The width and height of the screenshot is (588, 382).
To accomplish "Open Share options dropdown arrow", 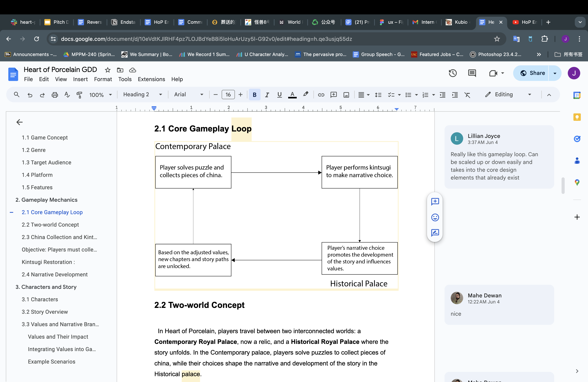I will pyautogui.click(x=555, y=73).
